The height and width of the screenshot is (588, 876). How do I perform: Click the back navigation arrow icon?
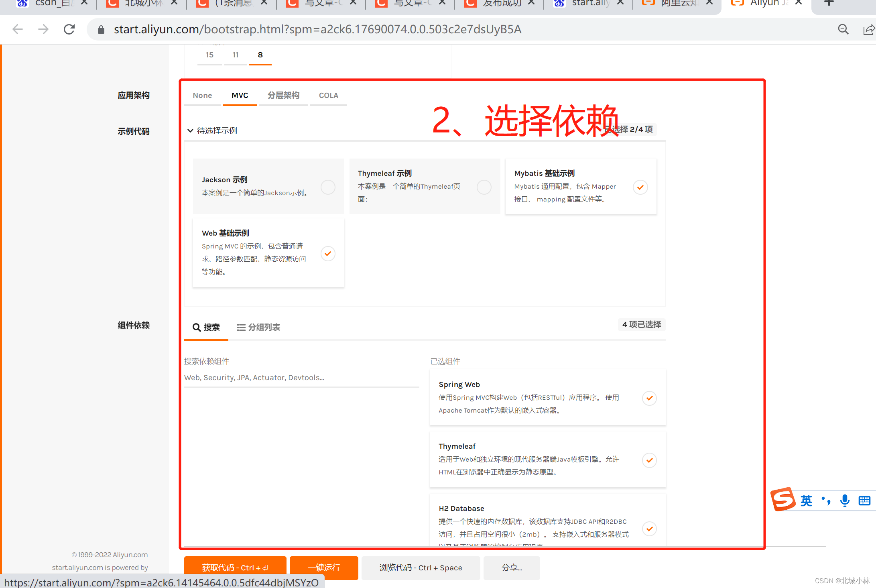18,29
